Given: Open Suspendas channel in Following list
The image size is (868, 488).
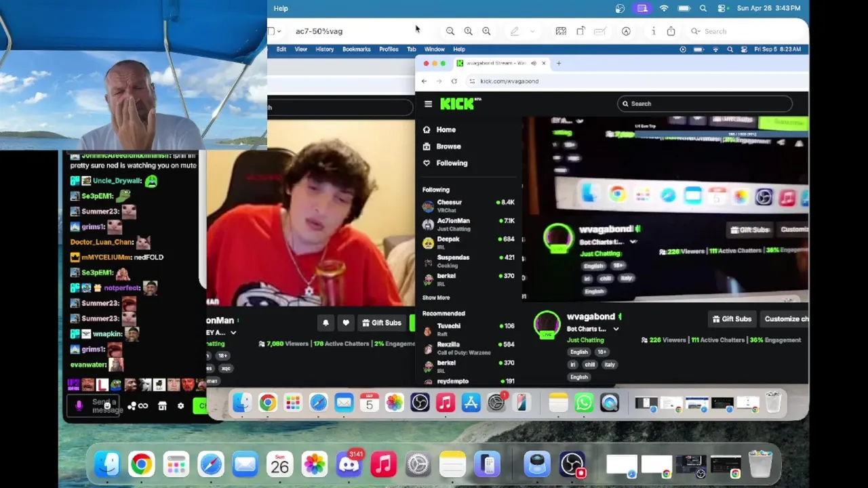Looking at the screenshot, I should 468,261.
